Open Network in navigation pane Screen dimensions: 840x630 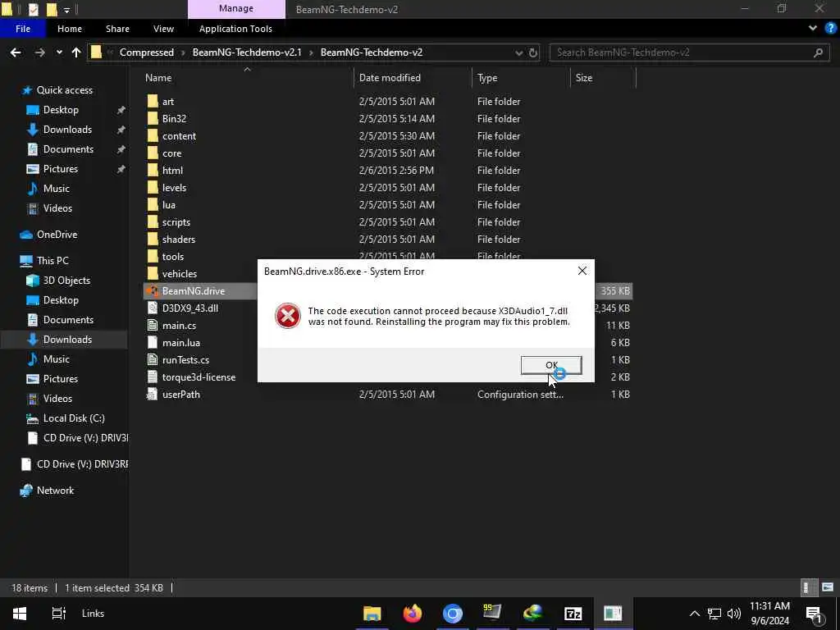pyautogui.click(x=55, y=491)
